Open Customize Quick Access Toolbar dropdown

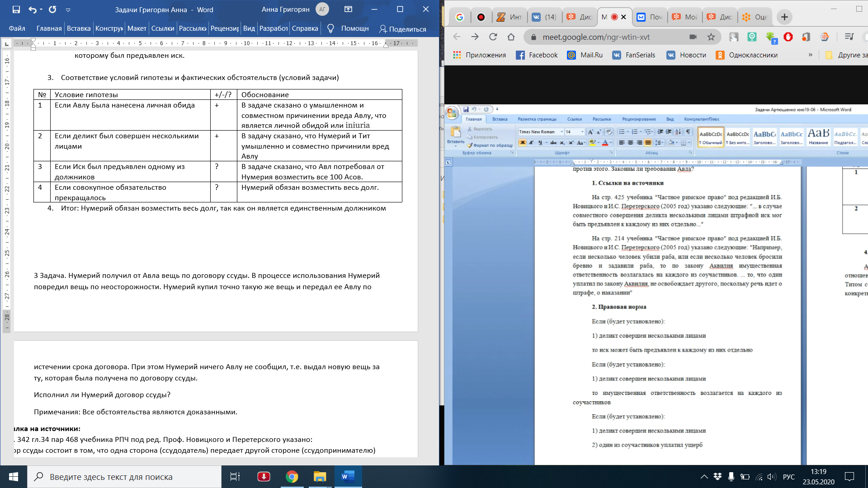(x=68, y=9)
